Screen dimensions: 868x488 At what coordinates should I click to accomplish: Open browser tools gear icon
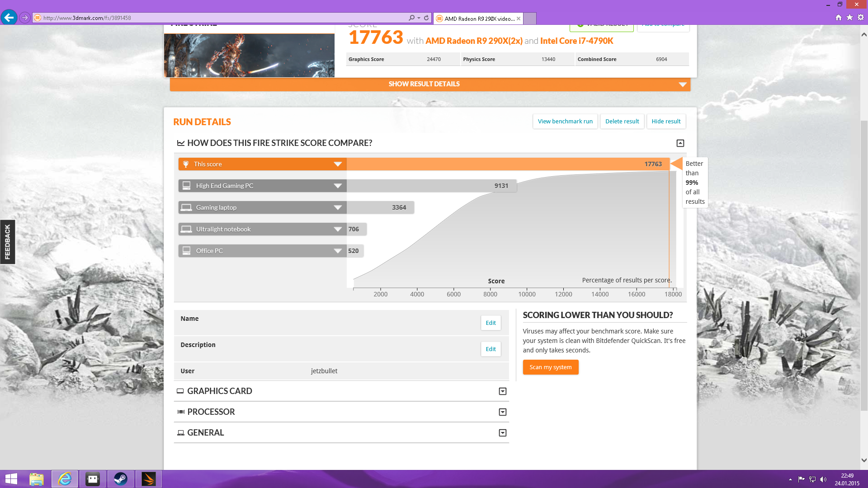point(861,18)
